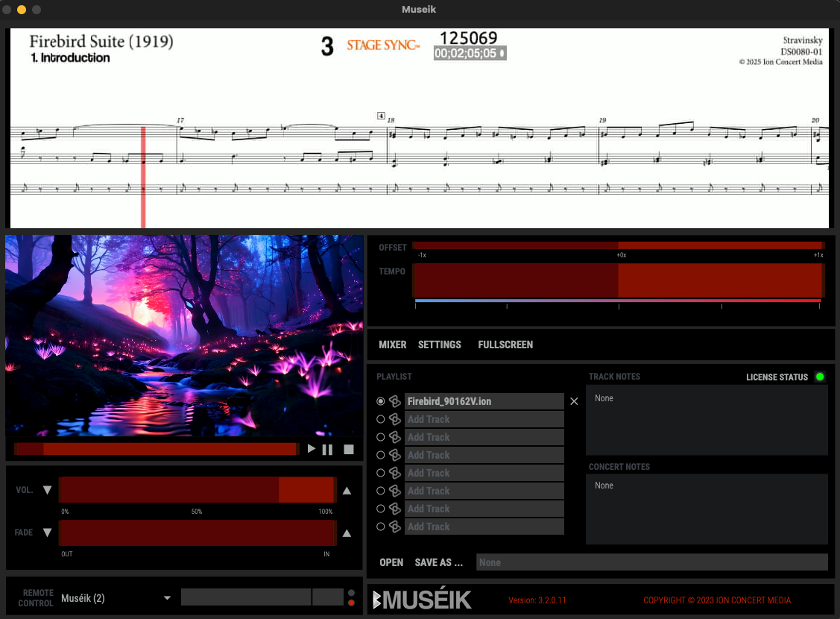Adjust the TEMPO slider bar

(x=618, y=280)
